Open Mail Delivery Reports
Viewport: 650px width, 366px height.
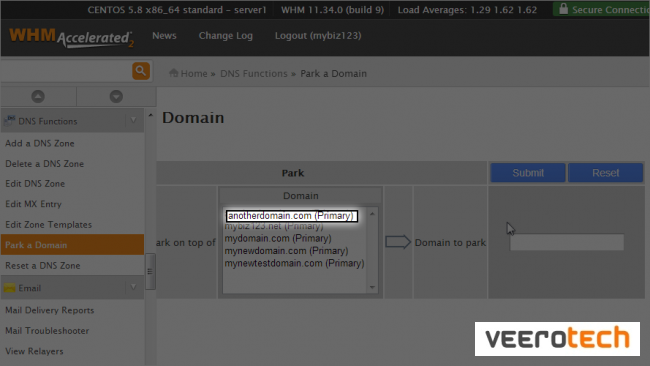(49, 310)
